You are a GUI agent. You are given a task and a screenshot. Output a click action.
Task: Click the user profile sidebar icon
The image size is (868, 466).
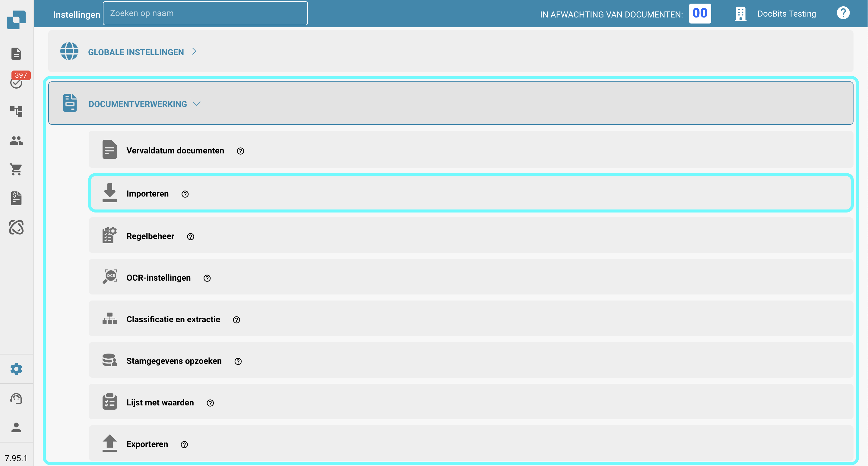(x=16, y=427)
